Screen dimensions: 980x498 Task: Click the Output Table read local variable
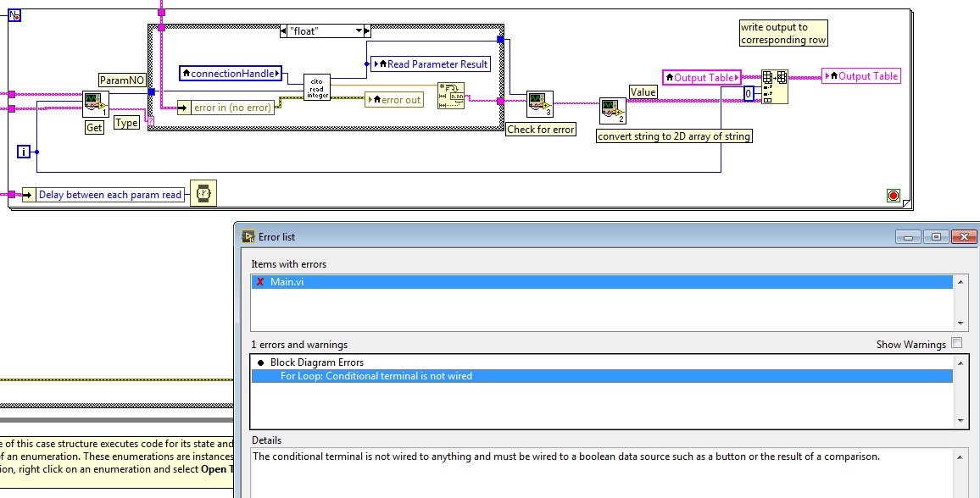(702, 77)
